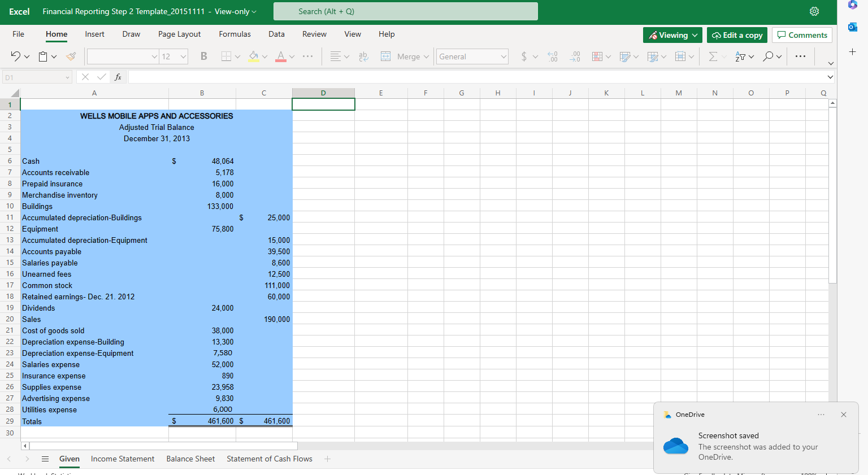Click the Edit a copy button
The width and height of the screenshot is (868, 475).
tap(737, 35)
